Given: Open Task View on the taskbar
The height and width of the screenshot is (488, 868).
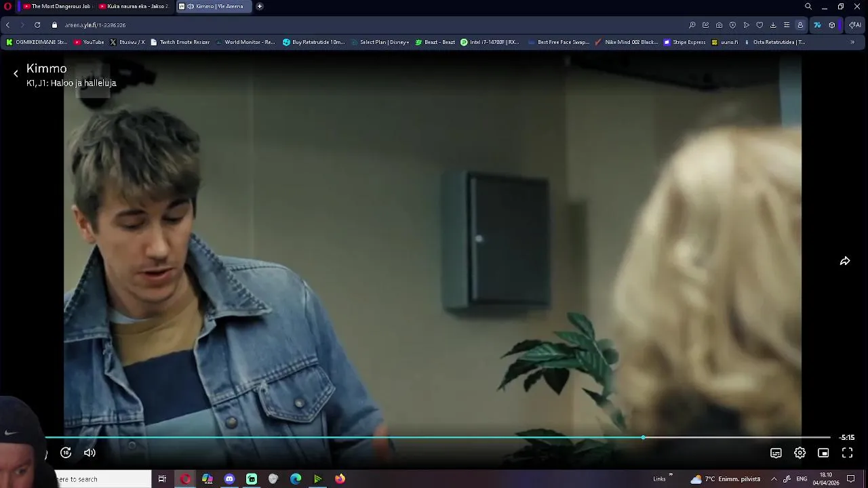Looking at the screenshot, I should click(x=162, y=479).
